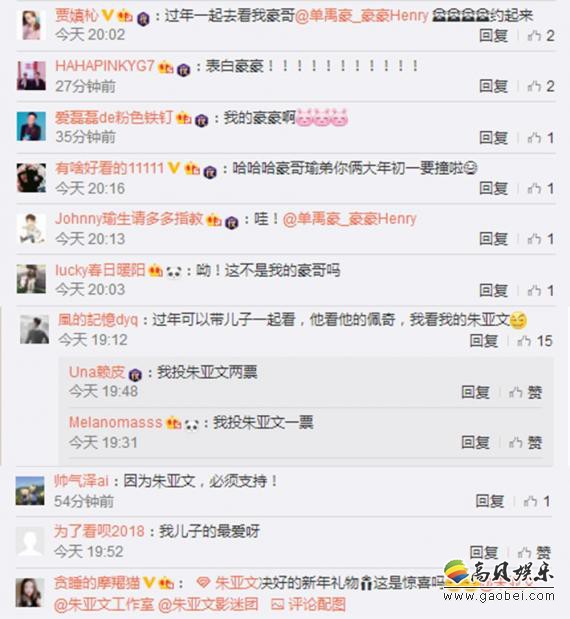Viewport: 570px width, 619px height.
Task: Open username HAHAPINKYG7's profile
Action: [x=105, y=66]
